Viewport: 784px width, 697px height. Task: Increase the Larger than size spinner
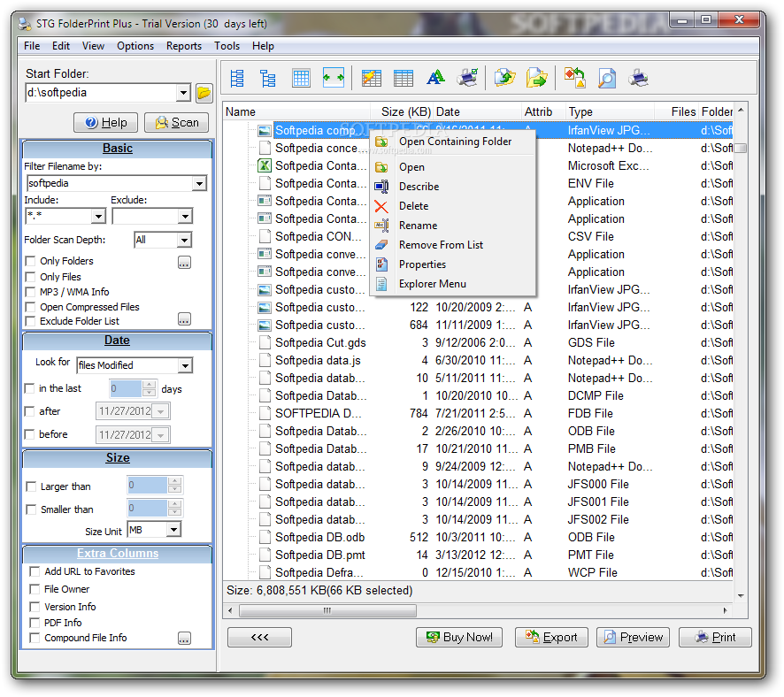pos(174,480)
